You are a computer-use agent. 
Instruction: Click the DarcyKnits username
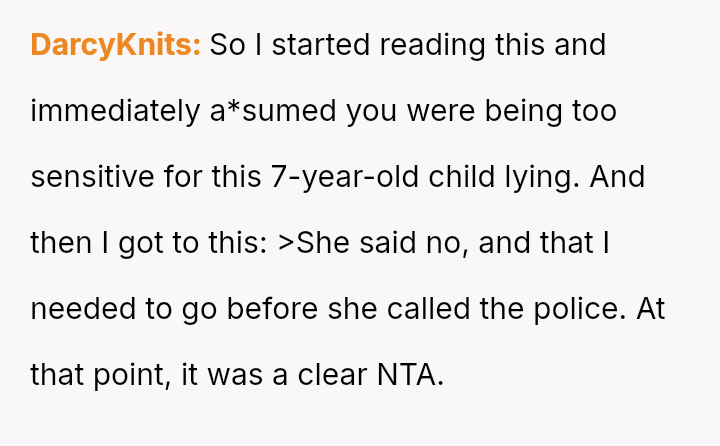tap(116, 45)
